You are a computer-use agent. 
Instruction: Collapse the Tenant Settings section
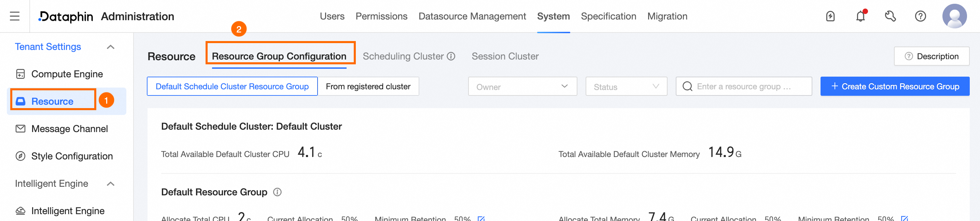[x=110, y=47]
